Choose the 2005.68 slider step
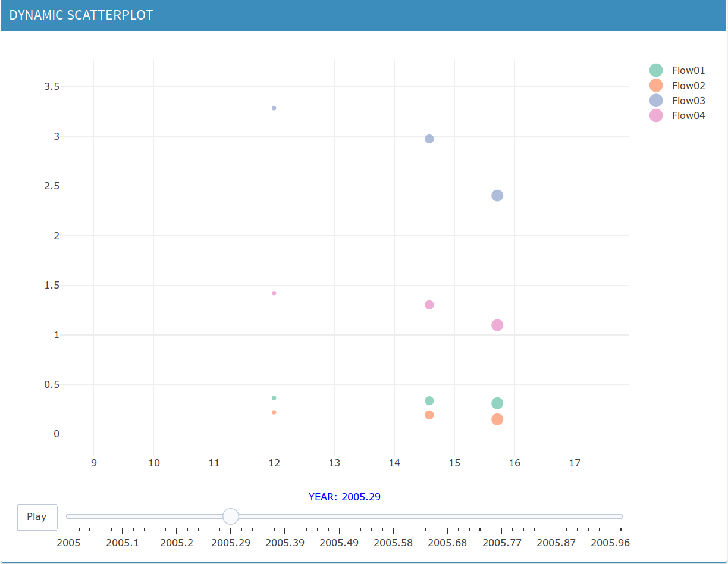The height and width of the screenshot is (564, 728). tap(447, 542)
